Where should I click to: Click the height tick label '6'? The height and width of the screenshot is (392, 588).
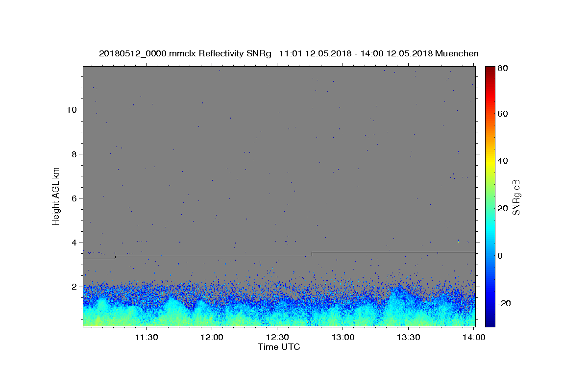(75, 198)
